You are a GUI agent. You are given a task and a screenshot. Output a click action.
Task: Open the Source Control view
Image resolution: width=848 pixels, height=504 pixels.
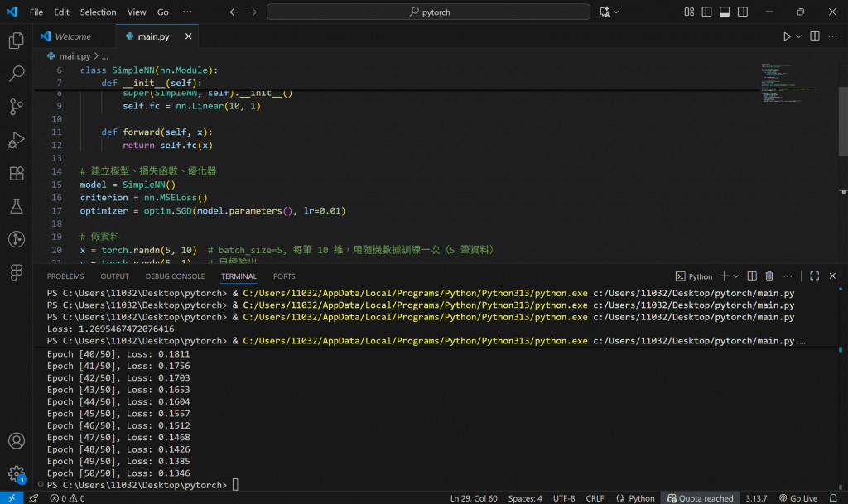[x=16, y=107]
